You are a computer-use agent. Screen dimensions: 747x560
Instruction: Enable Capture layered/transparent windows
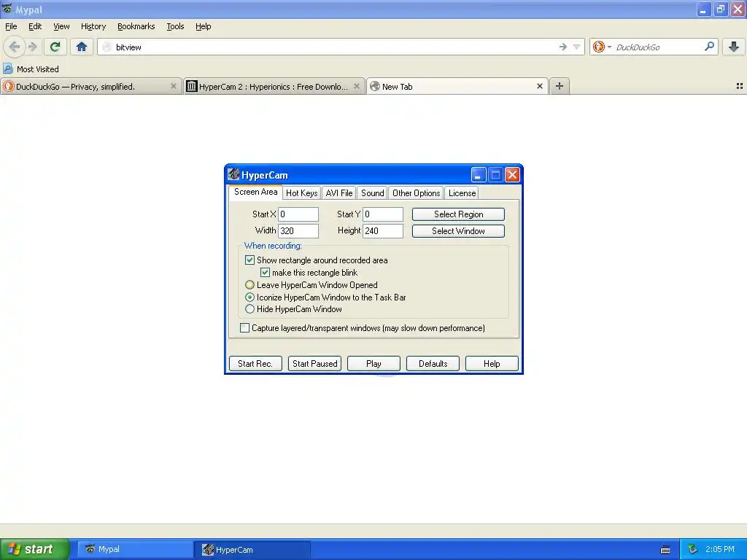244,327
